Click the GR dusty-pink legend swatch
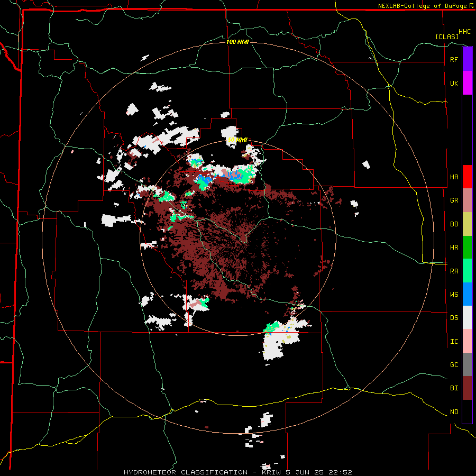 click(x=467, y=200)
